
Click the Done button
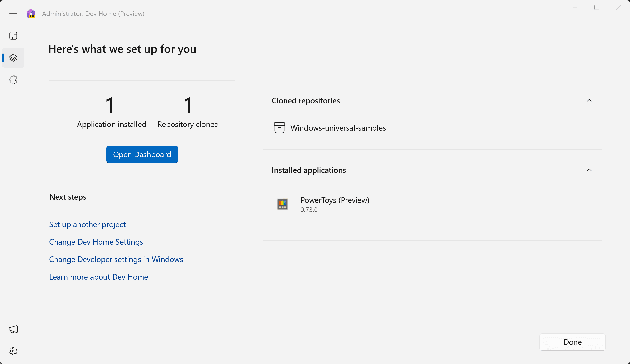572,342
